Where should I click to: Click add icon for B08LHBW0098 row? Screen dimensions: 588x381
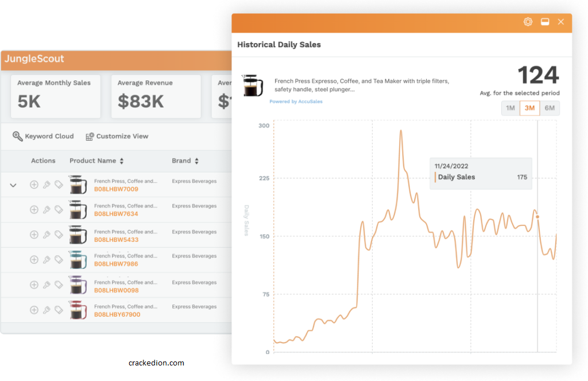[x=34, y=285]
